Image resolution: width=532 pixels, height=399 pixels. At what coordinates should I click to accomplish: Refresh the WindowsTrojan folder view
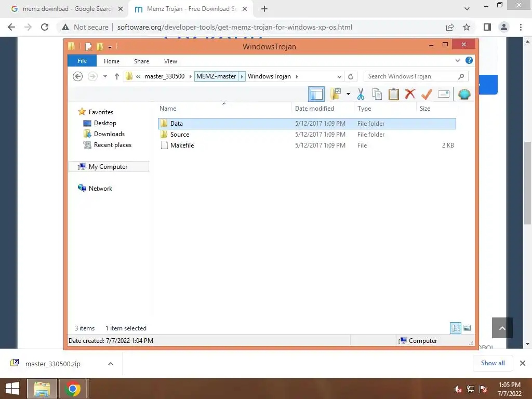coord(351,76)
